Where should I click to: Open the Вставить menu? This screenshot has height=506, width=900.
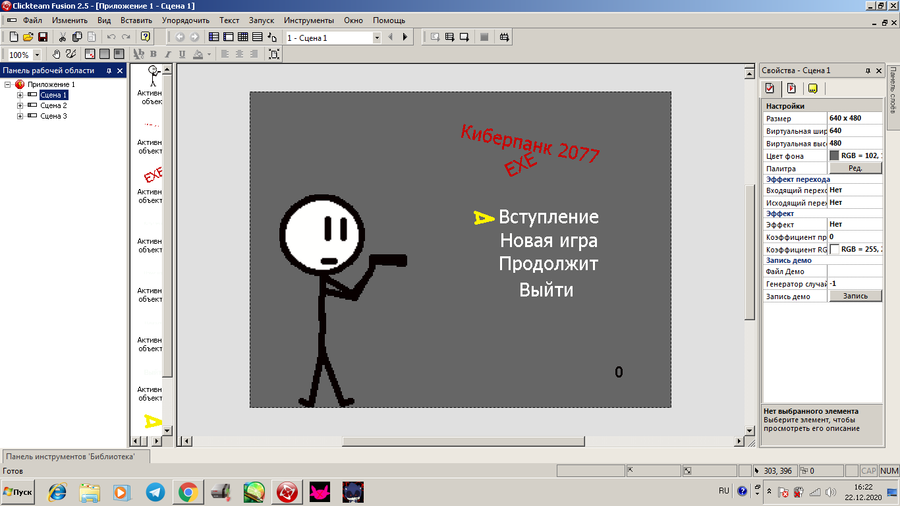136,20
